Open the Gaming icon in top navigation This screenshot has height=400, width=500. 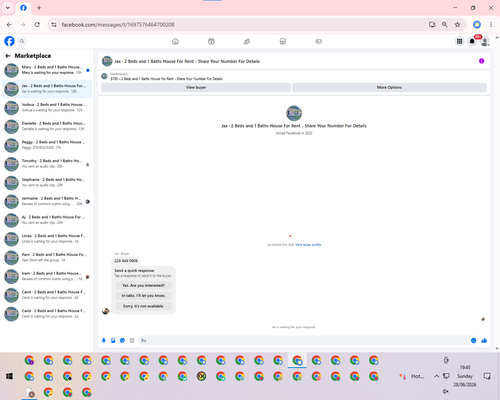(318, 41)
